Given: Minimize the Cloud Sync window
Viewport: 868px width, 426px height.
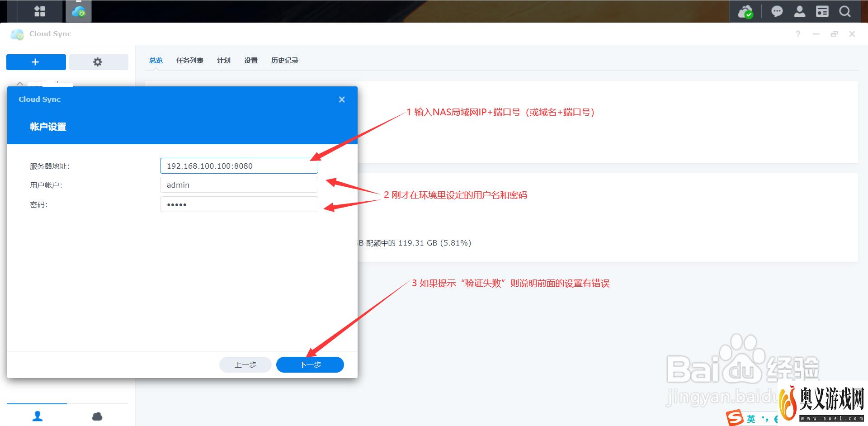Looking at the screenshot, I should coord(816,34).
